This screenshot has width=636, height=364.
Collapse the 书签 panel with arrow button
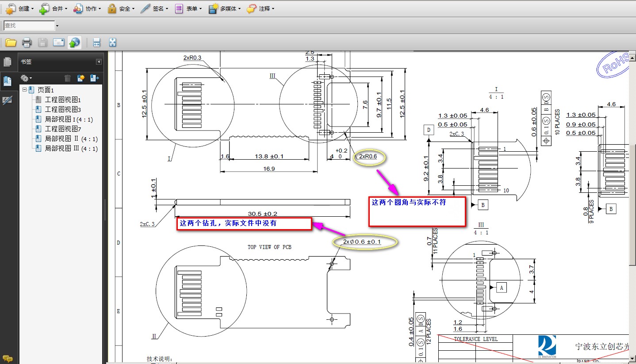[x=99, y=62]
